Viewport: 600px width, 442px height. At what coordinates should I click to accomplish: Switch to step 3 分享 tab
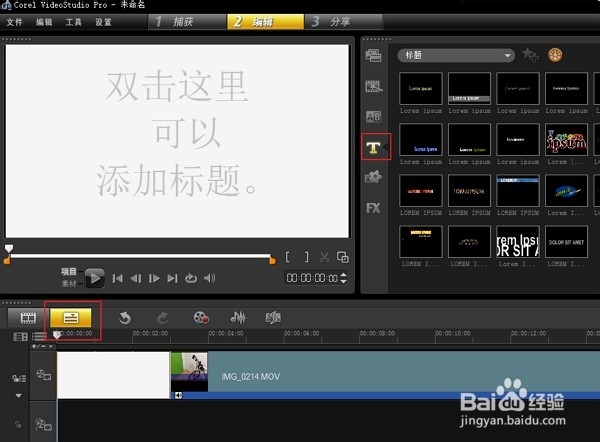click(343, 22)
